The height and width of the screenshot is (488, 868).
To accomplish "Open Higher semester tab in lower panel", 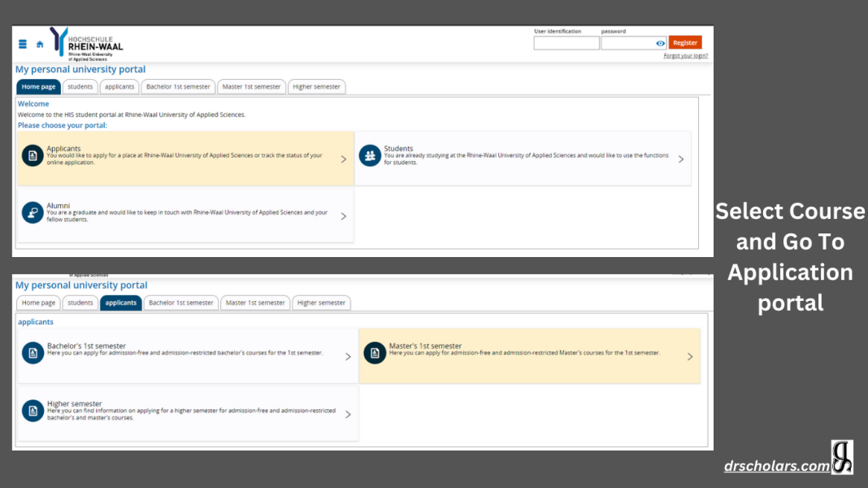I will pyautogui.click(x=321, y=303).
